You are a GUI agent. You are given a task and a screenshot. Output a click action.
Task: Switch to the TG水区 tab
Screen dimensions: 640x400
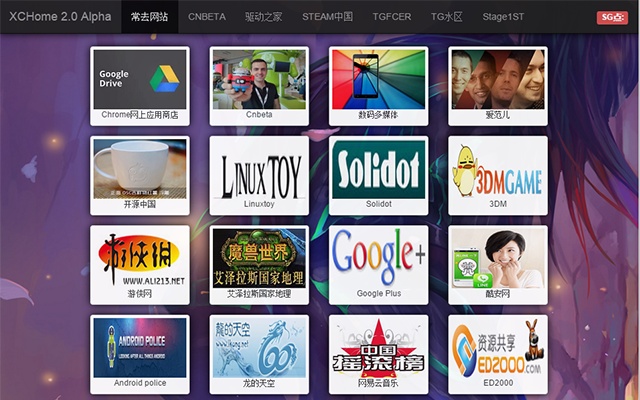[x=447, y=17]
